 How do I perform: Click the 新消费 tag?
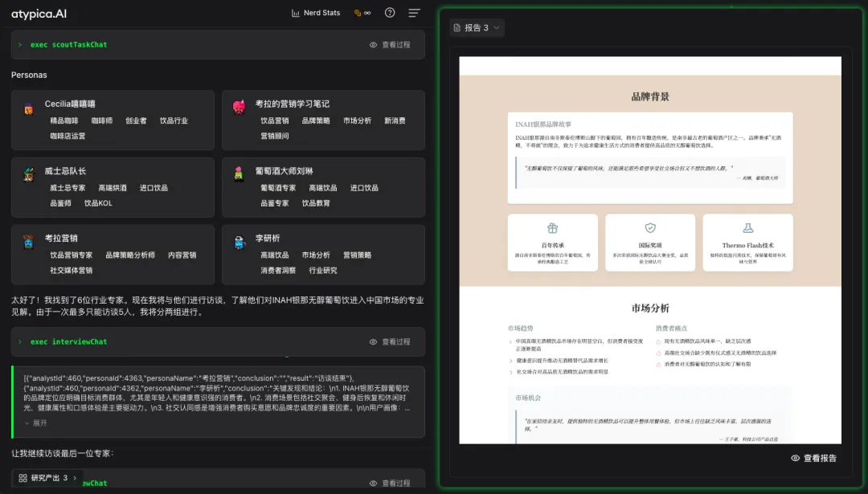(395, 120)
